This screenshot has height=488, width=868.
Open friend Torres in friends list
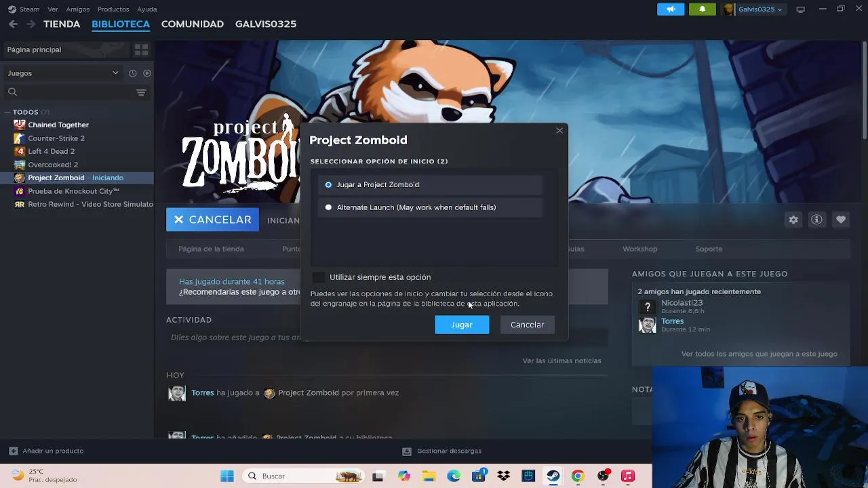pyautogui.click(x=673, y=321)
